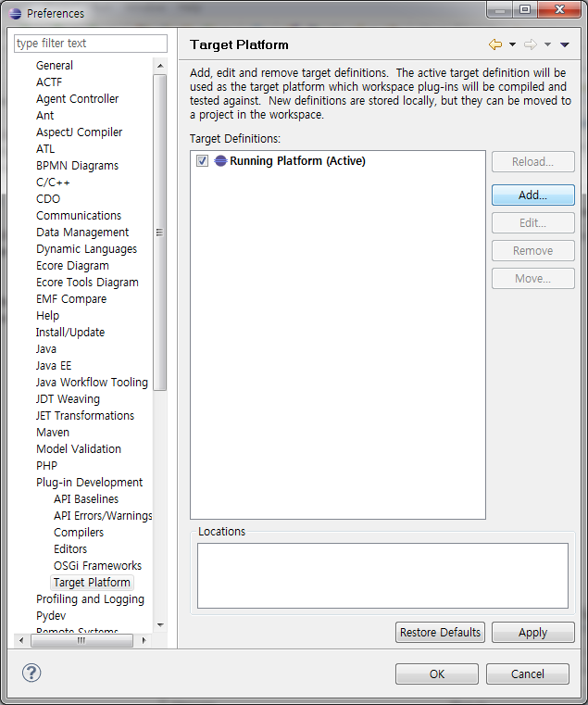Click the Running Platform target icon

[220, 160]
